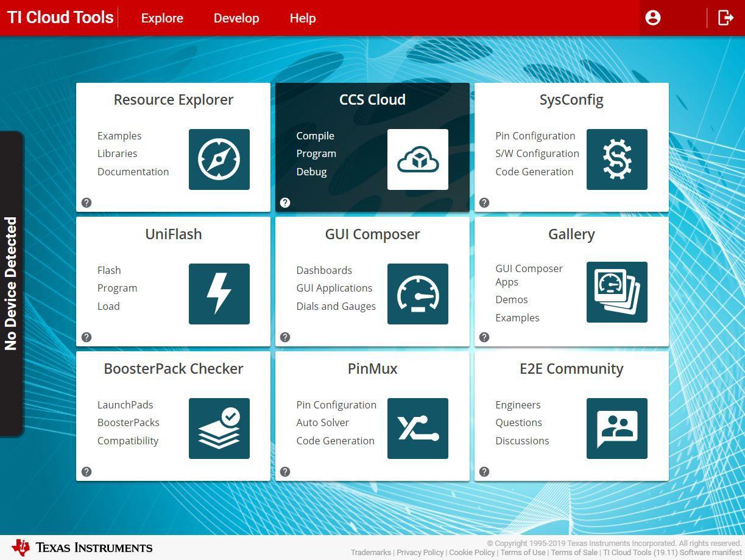Show help for UniFlash tile
Screen dimensions: 745x560
87,337
